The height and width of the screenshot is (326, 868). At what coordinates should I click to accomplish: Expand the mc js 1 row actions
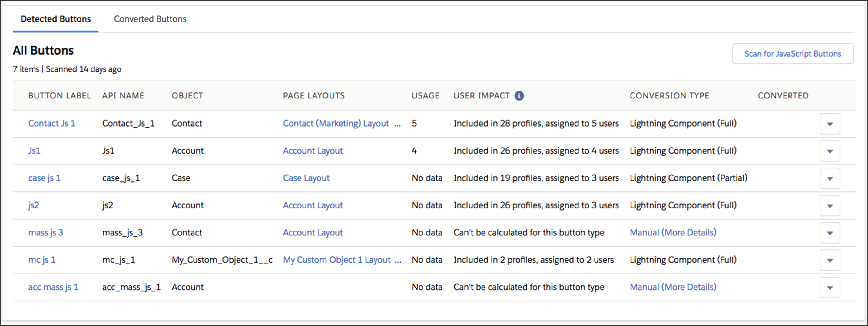[x=830, y=260]
